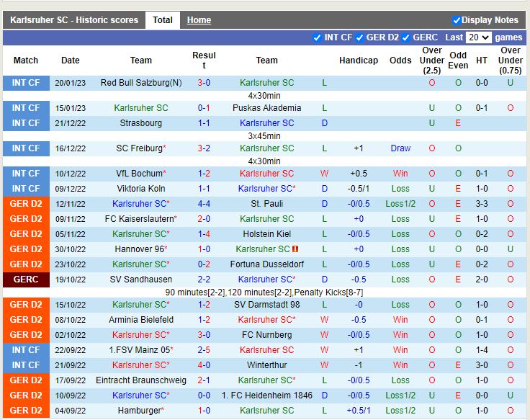Click the Odds column header
The image size is (530, 420).
click(400, 61)
